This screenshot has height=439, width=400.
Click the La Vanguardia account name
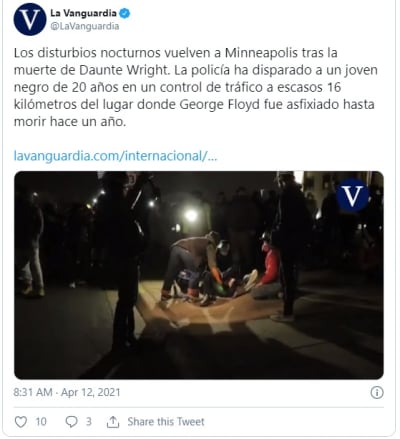(x=83, y=13)
